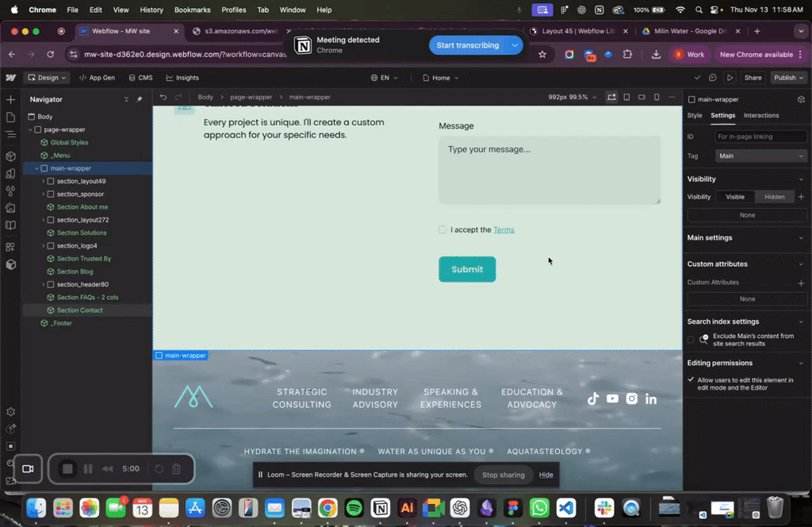The height and width of the screenshot is (527, 812).
Task: Open the Tag dropdown showing Main
Action: (x=760, y=156)
